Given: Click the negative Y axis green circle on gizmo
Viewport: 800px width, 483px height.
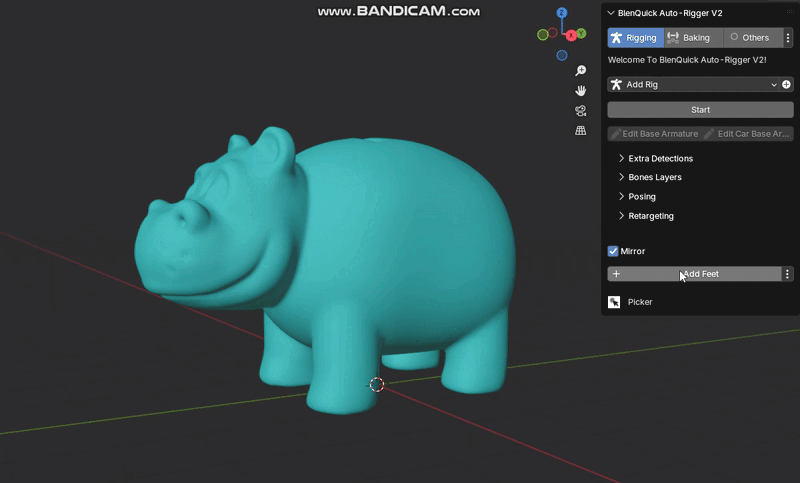Looking at the screenshot, I should pyautogui.click(x=543, y=35).
